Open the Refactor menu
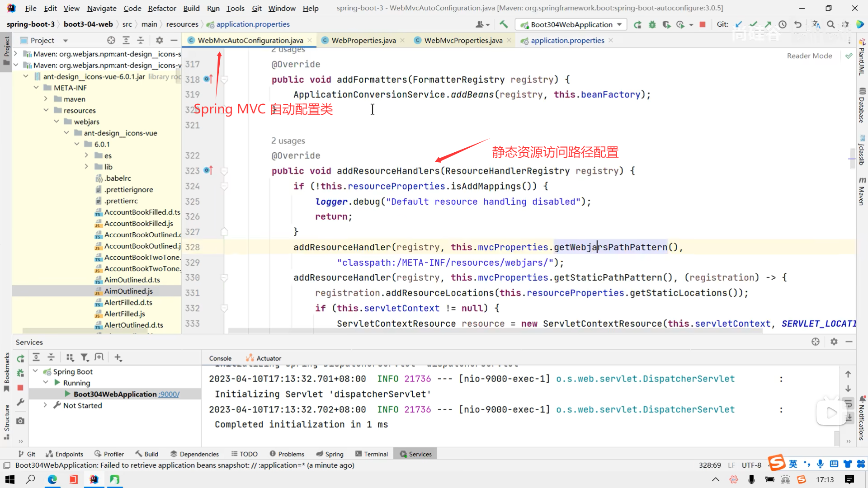The width and height of the screenshot is (868, 488). (x=162, y=8)
